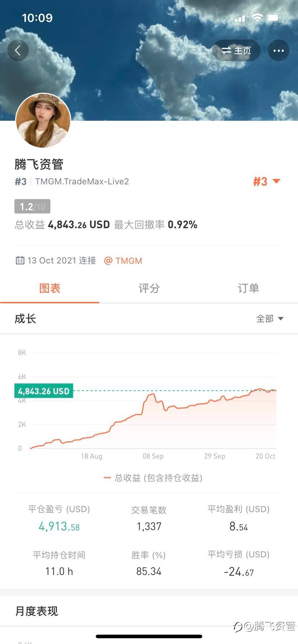Image resolution: width=298 pixels, height=644 pixels.
Task: Tap the 1.2/10 score badge
Action: [x=32, y=207]
